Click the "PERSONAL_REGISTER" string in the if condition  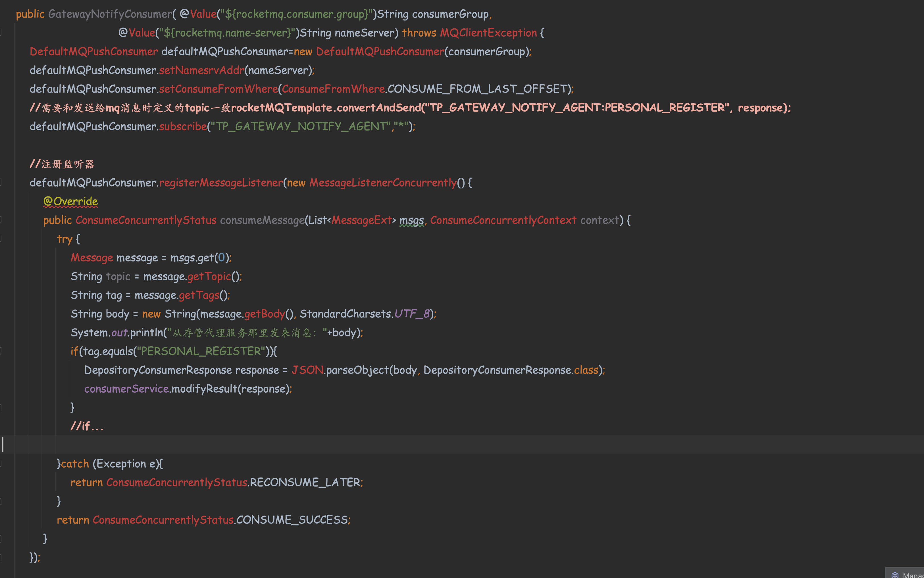click(201, 352)
